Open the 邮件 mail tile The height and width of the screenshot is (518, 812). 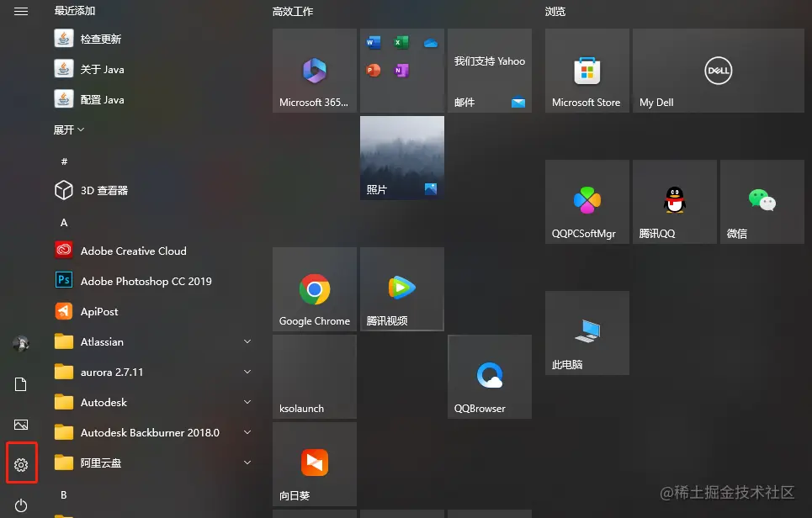pos(490,71)
